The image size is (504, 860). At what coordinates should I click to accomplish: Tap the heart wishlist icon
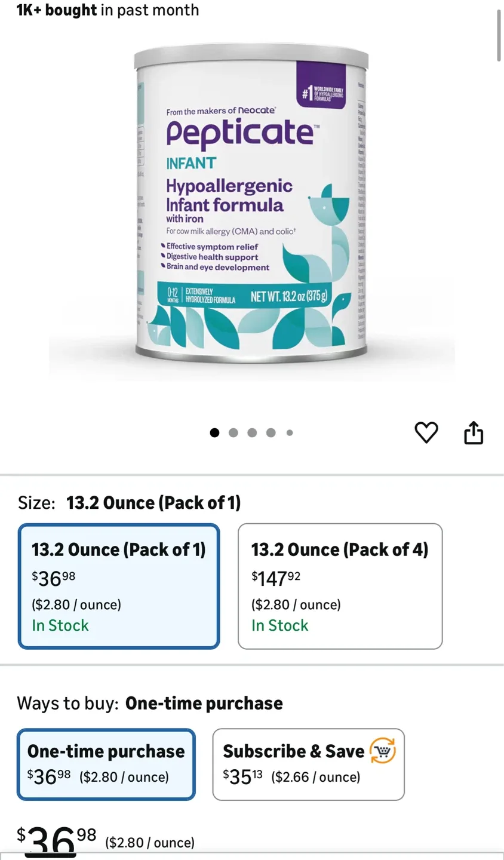click(x=426, y=432)
